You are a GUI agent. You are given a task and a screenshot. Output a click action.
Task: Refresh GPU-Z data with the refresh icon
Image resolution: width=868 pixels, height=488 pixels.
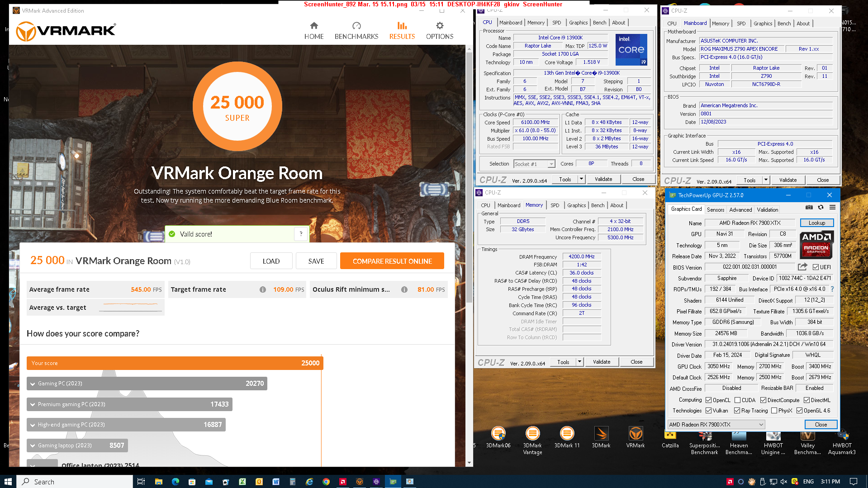coord(821,207)
